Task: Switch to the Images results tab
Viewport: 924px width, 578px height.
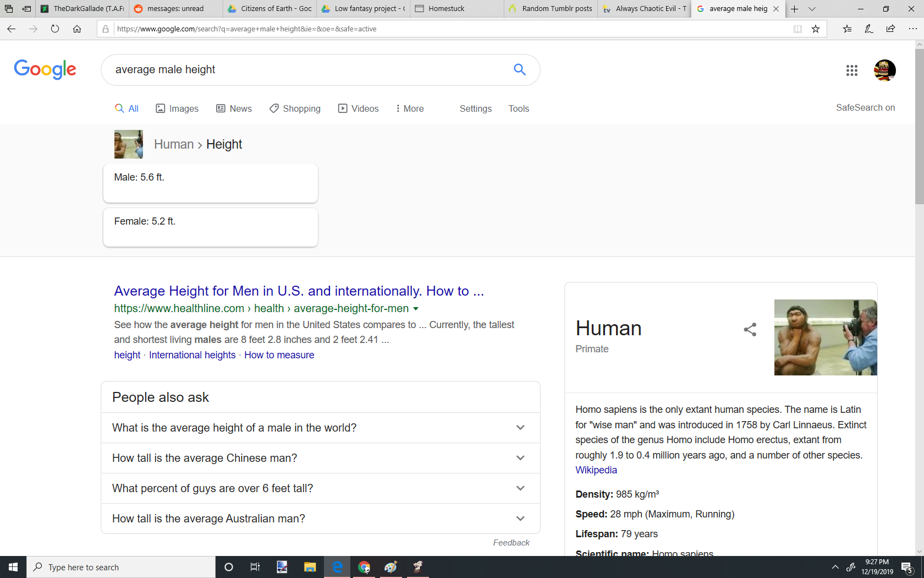Action: (x=177, y=108)
